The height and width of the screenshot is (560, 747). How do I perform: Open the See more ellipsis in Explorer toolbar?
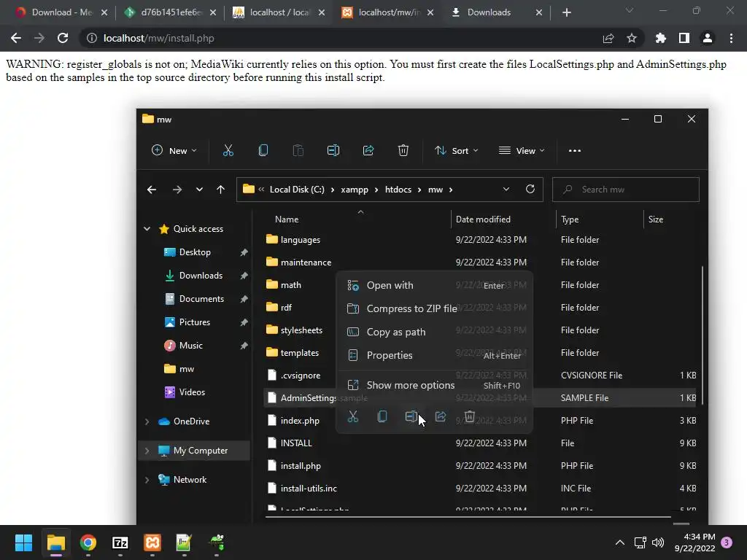(x=575, y=150)
